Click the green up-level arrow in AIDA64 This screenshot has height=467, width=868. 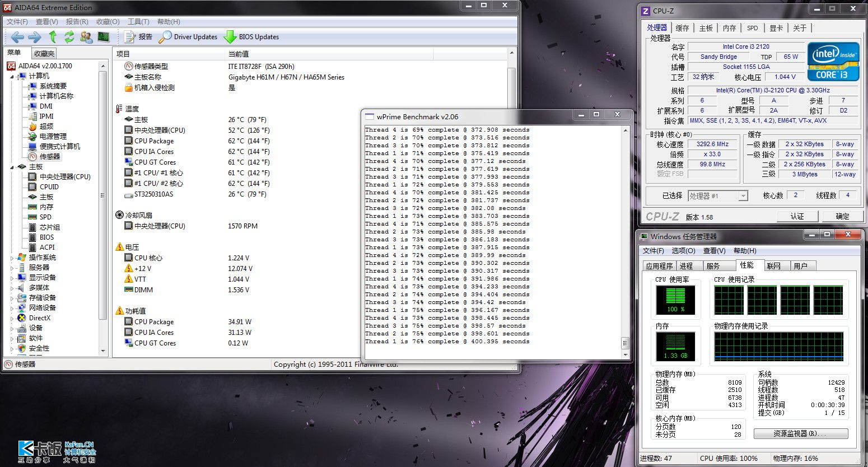[x=53, y=37]
